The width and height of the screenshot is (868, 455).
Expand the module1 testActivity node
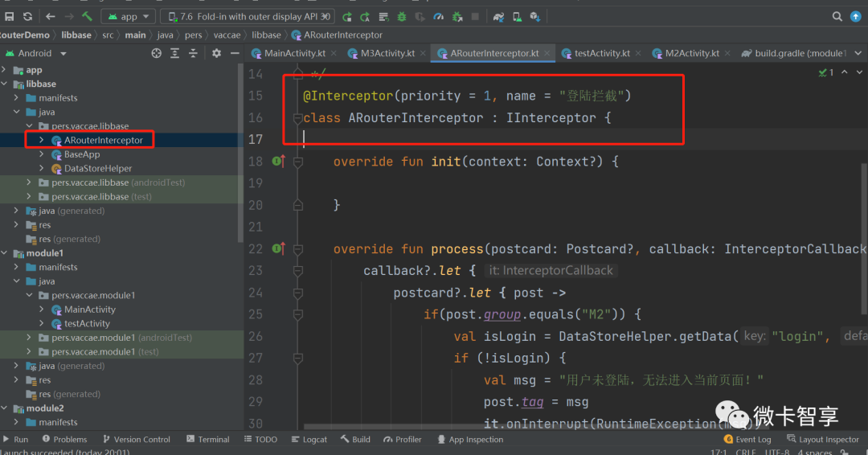(x=42, y=323)
